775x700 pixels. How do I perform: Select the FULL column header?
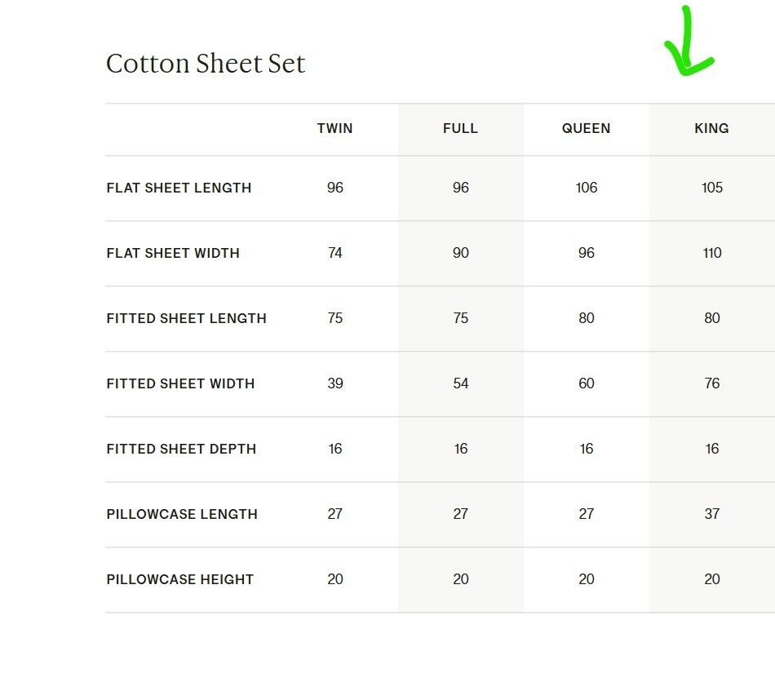[x=461, y=129]
